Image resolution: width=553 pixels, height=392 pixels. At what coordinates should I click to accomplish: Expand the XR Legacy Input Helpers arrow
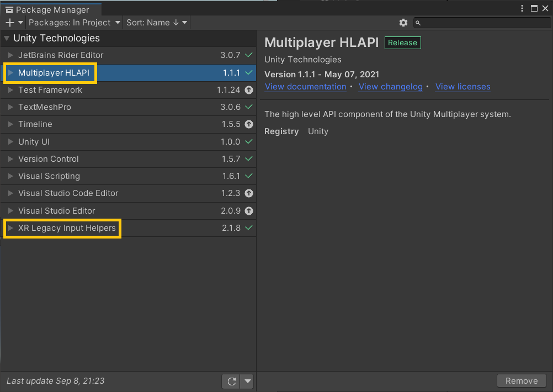pyautogui.click(x=10, y=228)
